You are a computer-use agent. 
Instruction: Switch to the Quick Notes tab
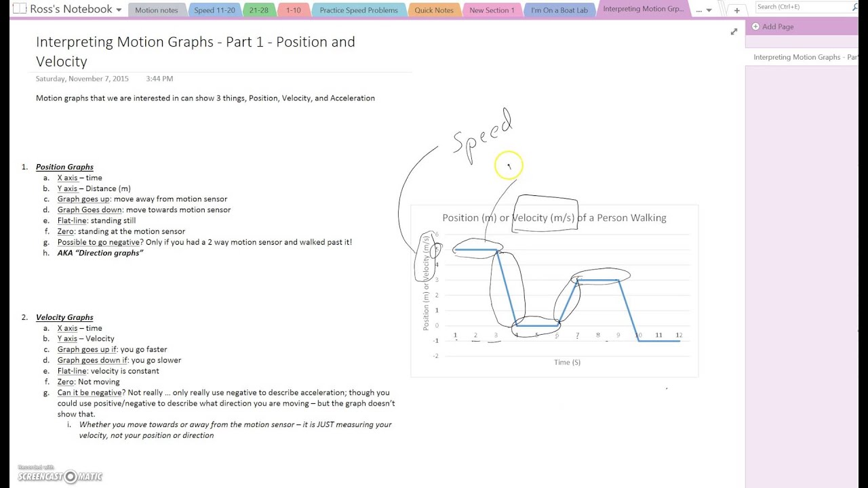434,10
